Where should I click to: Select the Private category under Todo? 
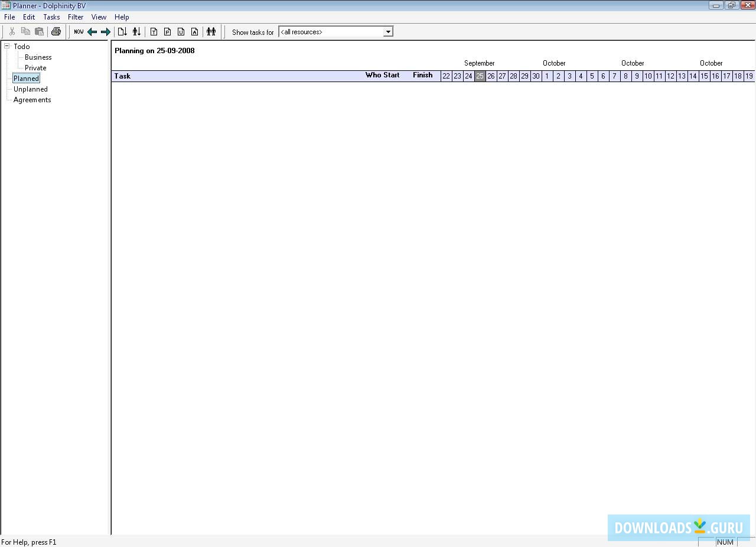35,68
